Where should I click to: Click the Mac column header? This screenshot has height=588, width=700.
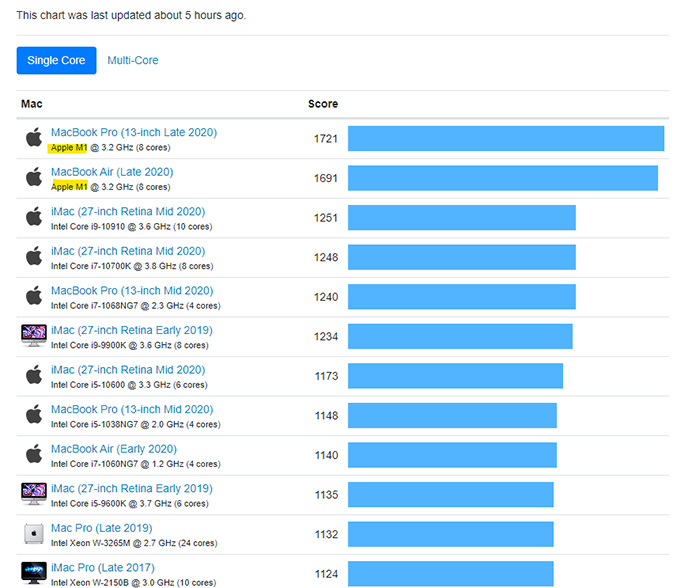[32, 104]
